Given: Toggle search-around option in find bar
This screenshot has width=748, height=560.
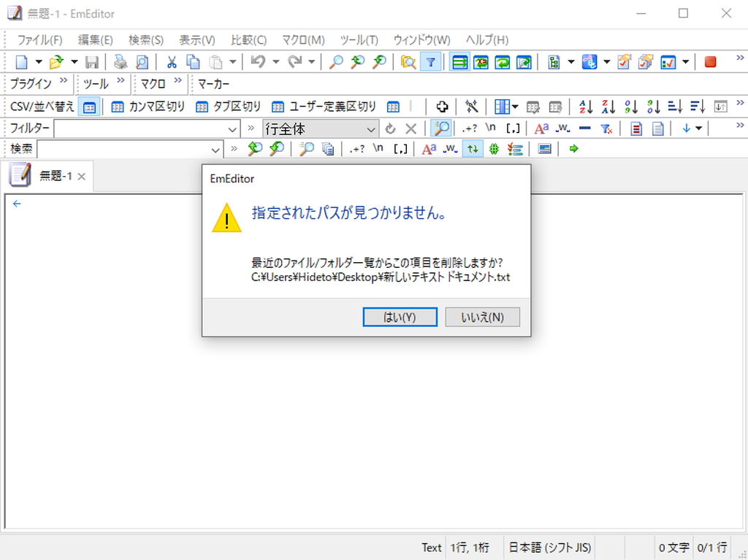Looking at the screenshot, I should coord(473,149).
